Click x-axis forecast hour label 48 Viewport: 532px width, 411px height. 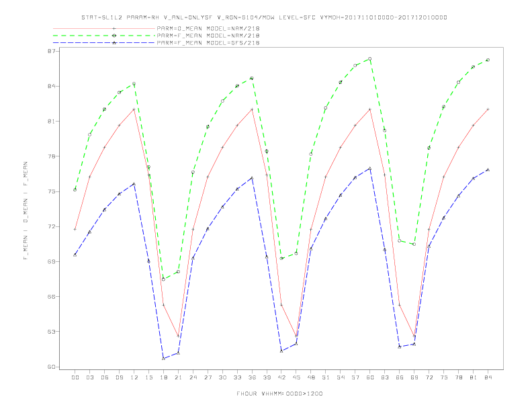point(311,377)
